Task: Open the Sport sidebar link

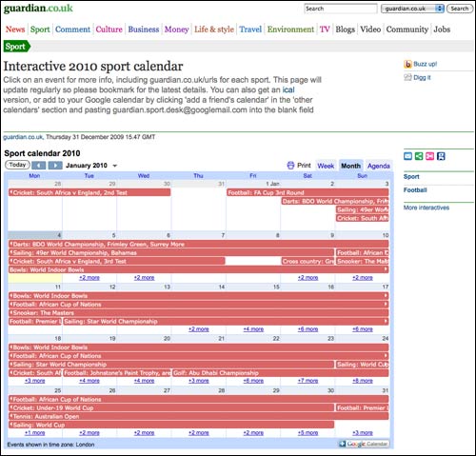Action: (x=411, y=177)
